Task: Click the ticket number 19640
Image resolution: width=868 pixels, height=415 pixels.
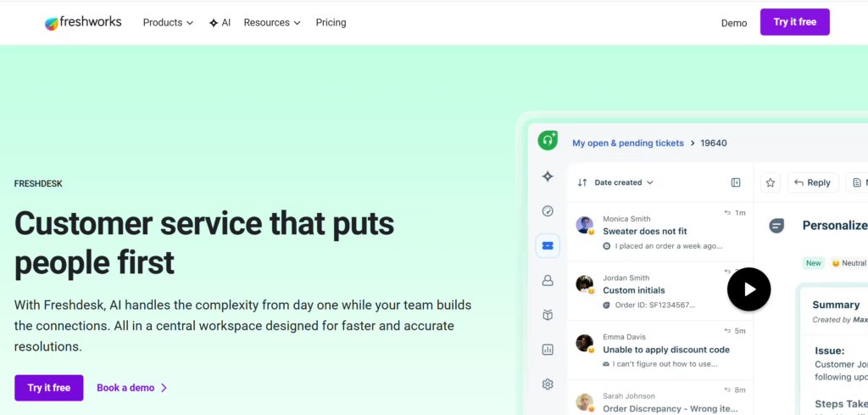Action: pyautogui.click(x=714, y=143)
